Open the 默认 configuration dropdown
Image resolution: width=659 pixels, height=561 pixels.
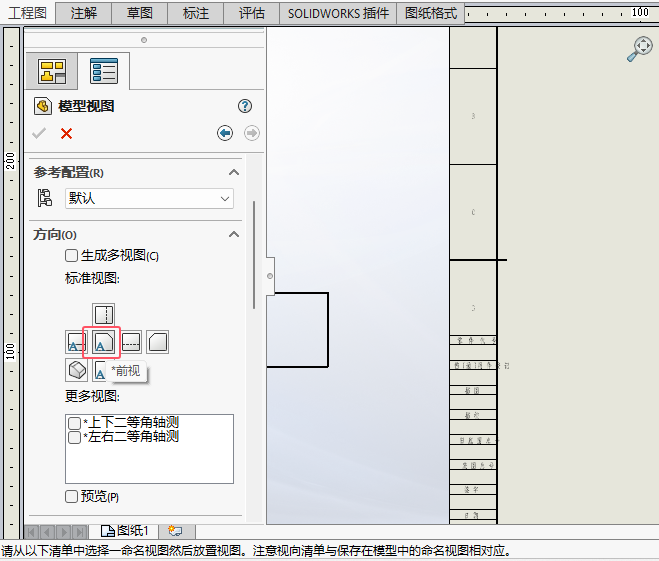click(149, 198)
